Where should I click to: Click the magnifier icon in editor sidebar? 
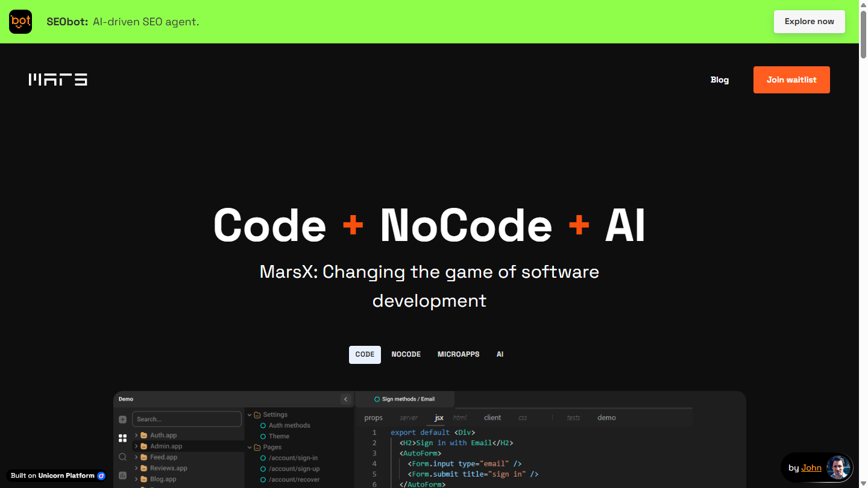tap(123, 457)
